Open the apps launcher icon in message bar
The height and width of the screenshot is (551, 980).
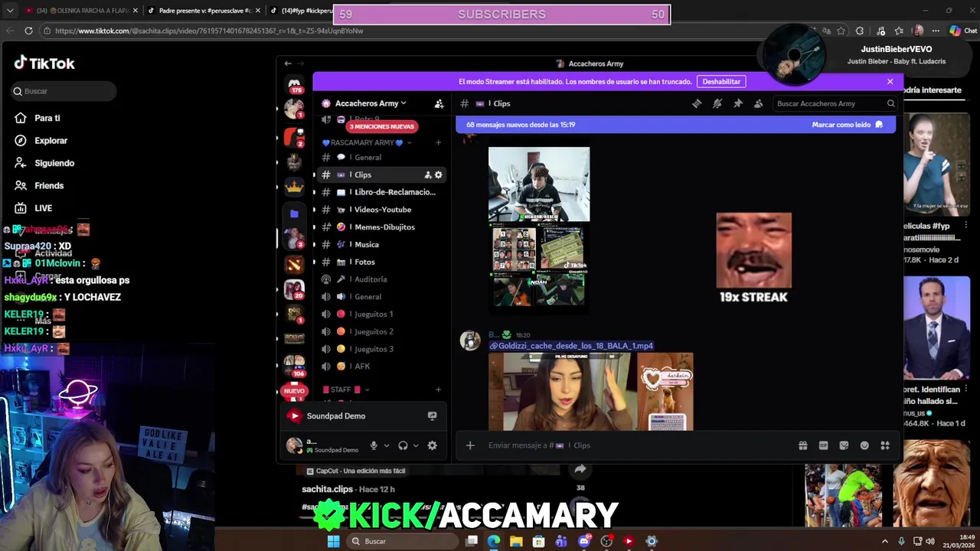pyautogui.click(x=885, y=445)
